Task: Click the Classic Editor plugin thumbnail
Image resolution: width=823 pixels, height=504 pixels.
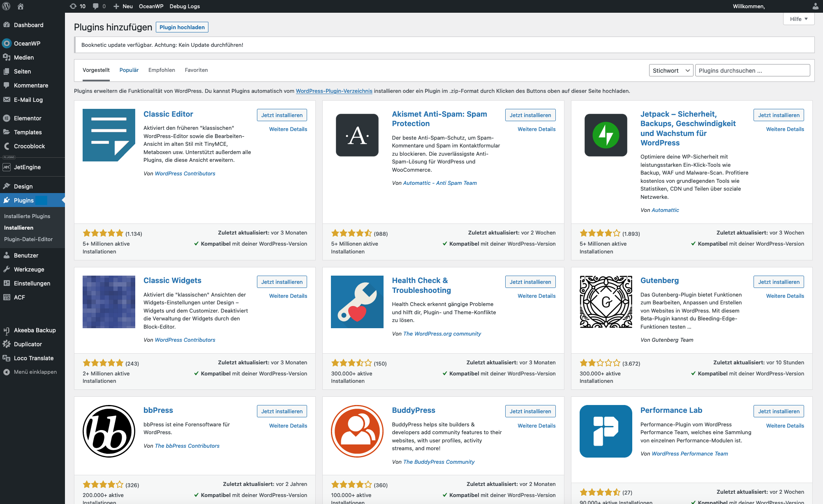Action: click(x=109, y=135)
